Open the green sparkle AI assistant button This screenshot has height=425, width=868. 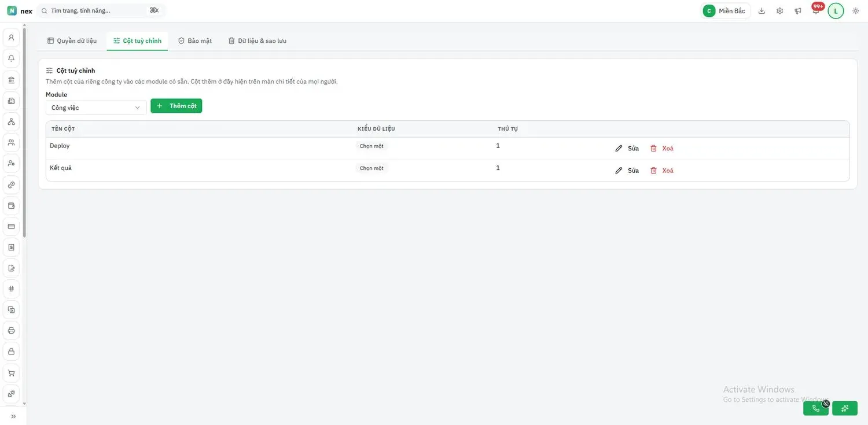click(845, 408)
